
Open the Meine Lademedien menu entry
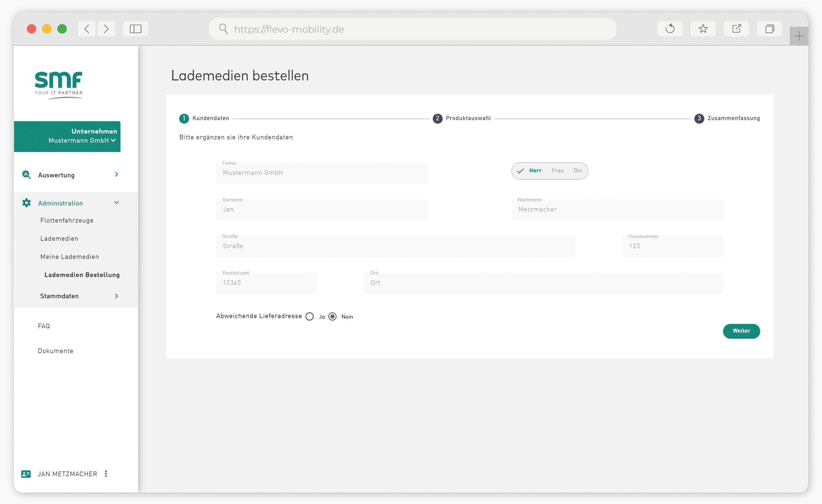pyautogui.click(x=69, y=256)
